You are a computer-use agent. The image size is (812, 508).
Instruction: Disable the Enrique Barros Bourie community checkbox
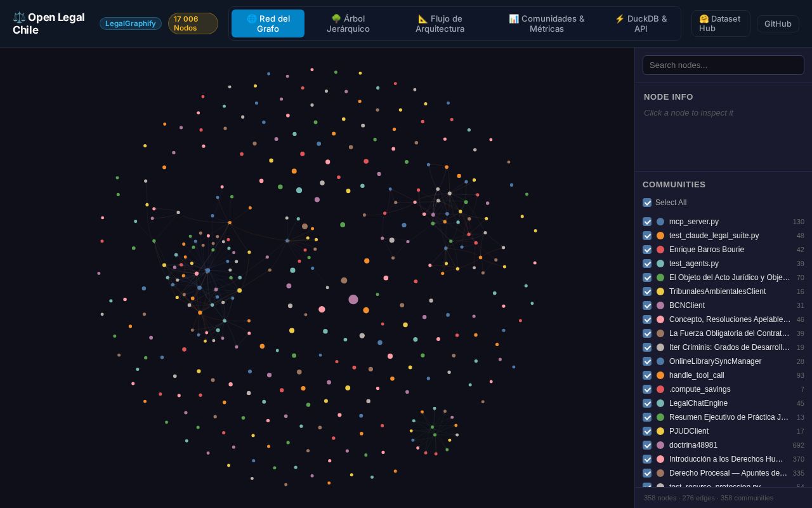647,250
